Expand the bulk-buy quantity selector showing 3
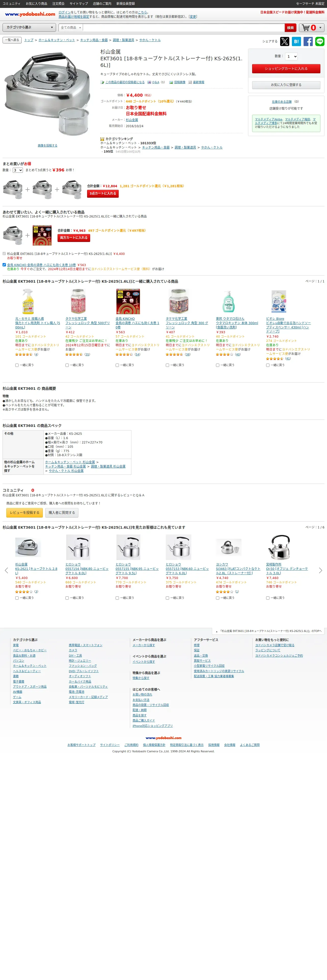Viewport: 327px width, 980px height. pyautogui.click(x=18, y=170)
